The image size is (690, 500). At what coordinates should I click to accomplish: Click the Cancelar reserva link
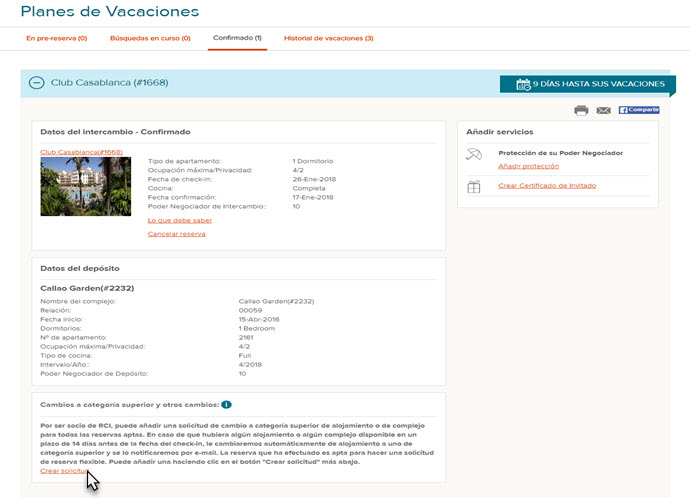tap(176, 234)
